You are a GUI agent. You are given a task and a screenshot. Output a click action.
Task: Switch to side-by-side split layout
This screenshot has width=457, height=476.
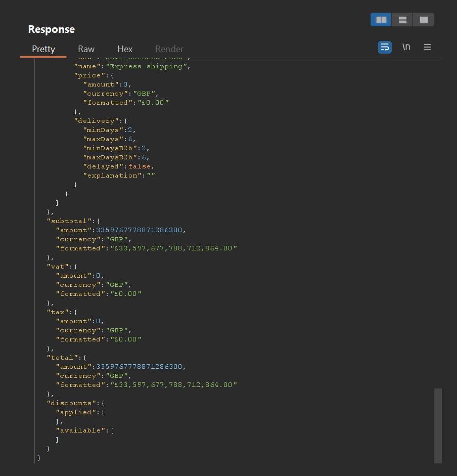(x=381, y=20)
